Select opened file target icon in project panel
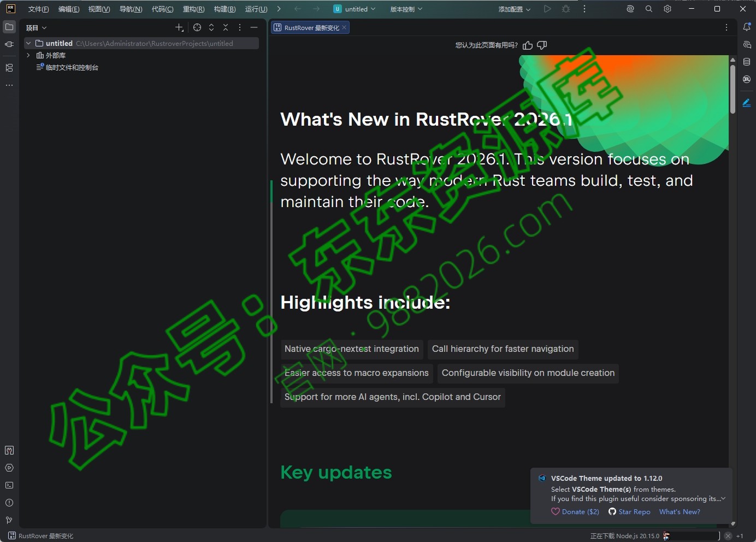This screenshot has height=542, width=756. click(x=197, y=27)
